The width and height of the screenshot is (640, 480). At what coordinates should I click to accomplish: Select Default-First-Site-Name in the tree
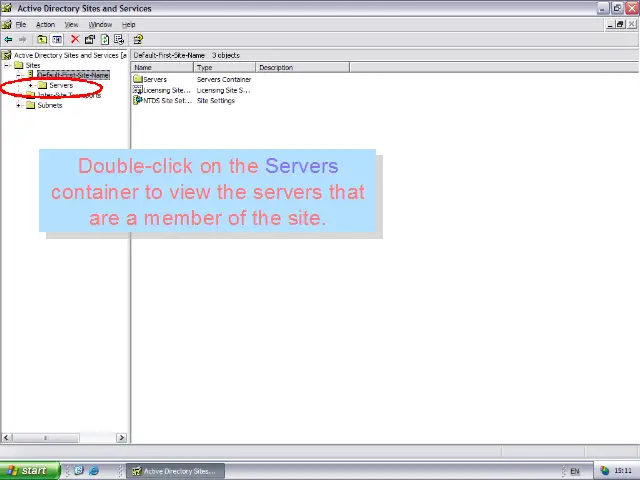[x=73, y=75]
